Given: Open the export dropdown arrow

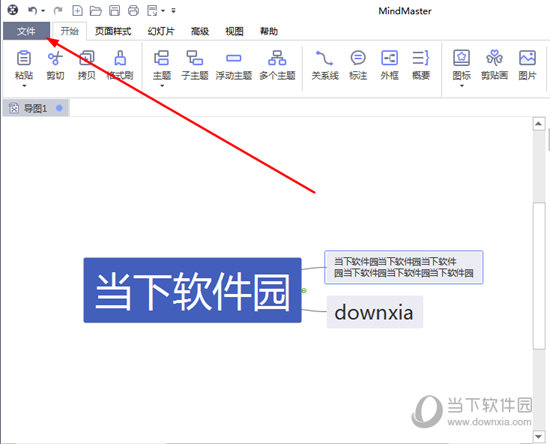Looking at the screenshot, I should coord(163,11).
